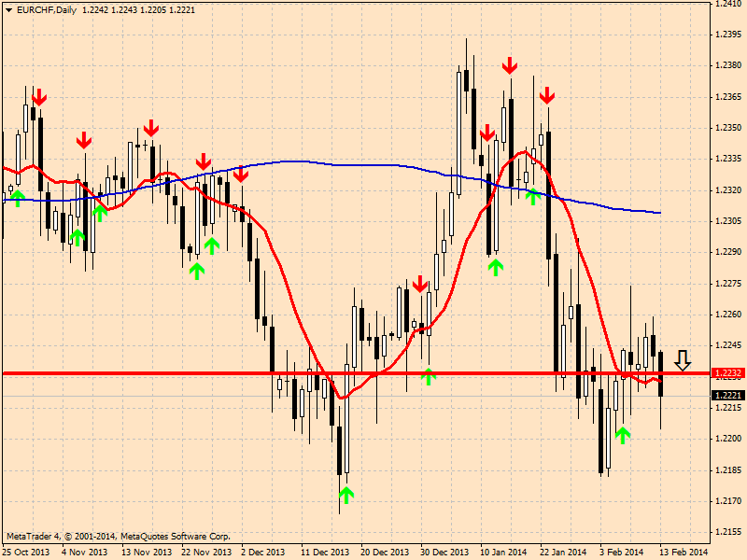Screen dimensions: 747x560
Task: Select the black 1.2221 current price label
Action: click(727, 395)
